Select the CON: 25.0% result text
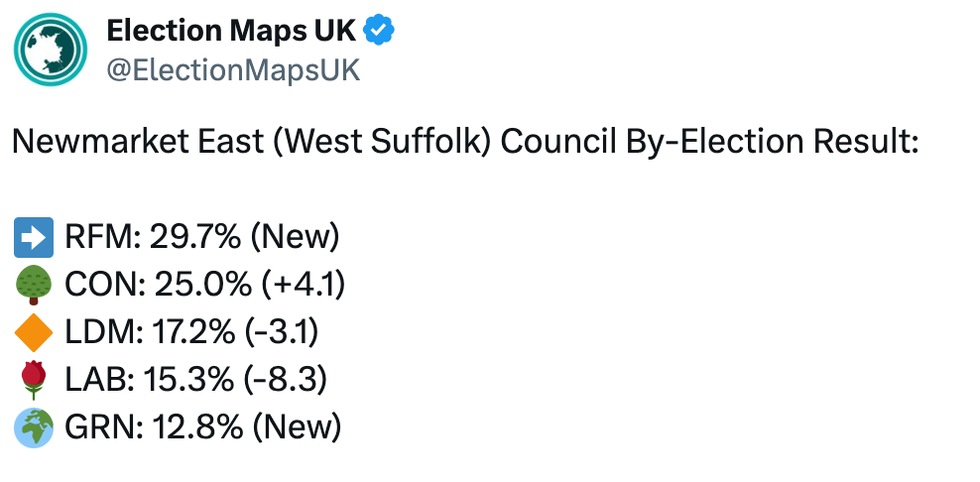The width and height of the screenshot is (980, 482). coord(158,285)
